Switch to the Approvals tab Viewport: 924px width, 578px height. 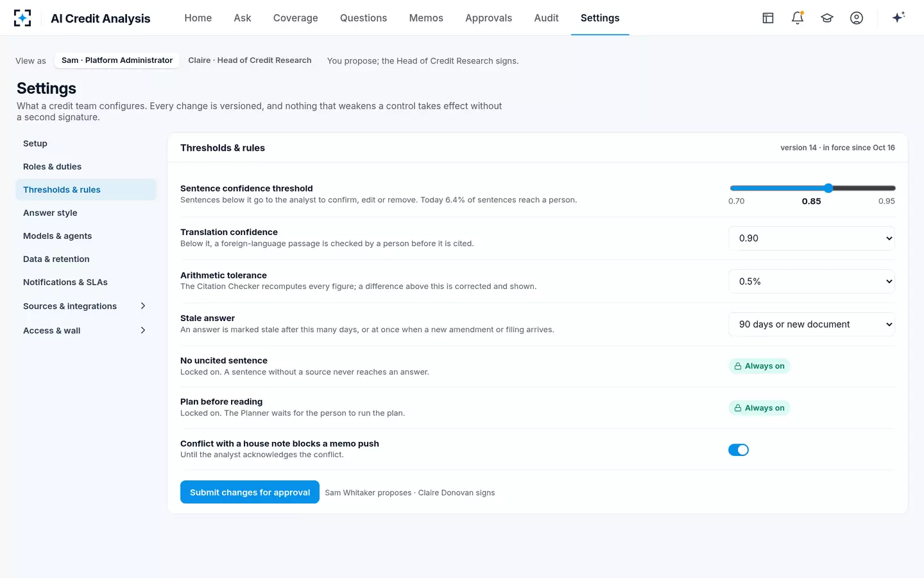click(x=489, y=18)
